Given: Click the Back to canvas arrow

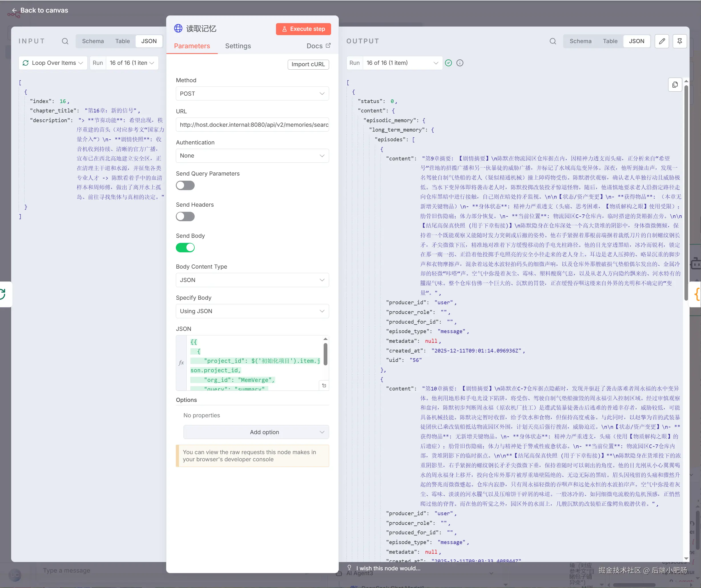Looking at the screenshot, I should [x=14, y=10].
